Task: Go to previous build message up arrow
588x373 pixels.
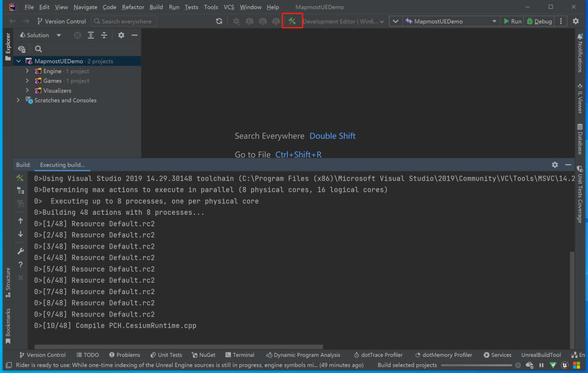Action: click(20, 221)
